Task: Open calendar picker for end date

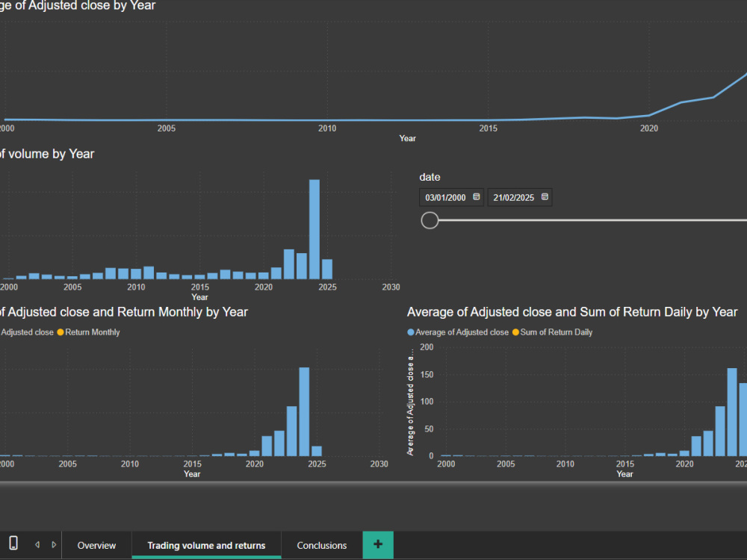Action: tap(545, 196)
